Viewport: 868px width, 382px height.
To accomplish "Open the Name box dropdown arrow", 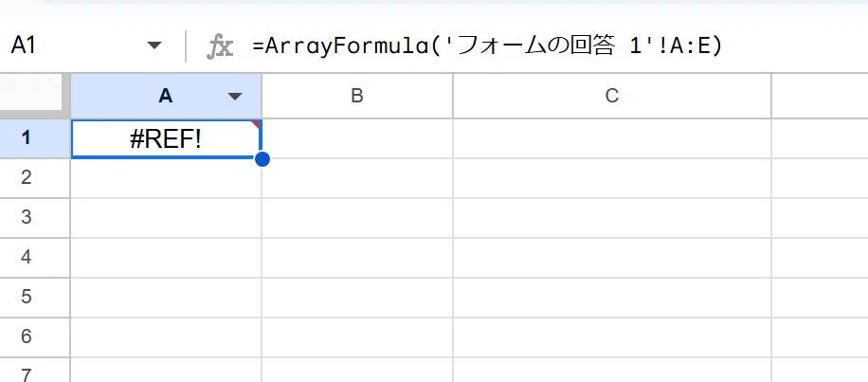I will (154, 45).
